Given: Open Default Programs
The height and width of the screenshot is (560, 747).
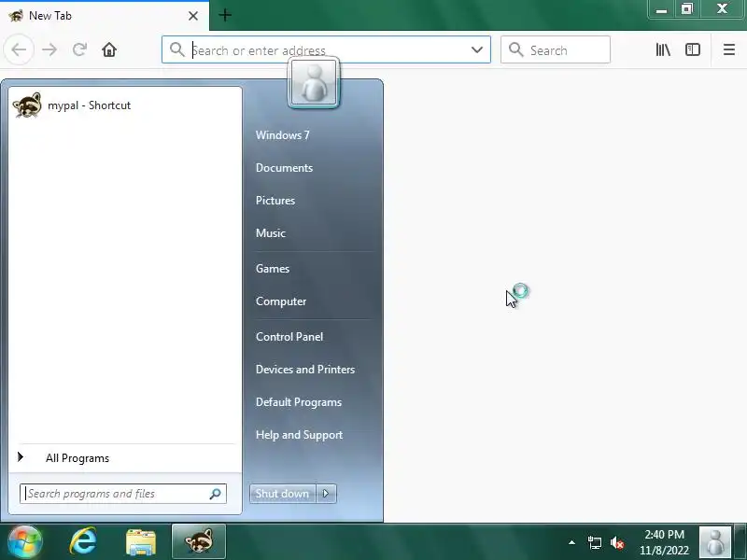Looking at the screenshot, I should [x=299, y=402].
